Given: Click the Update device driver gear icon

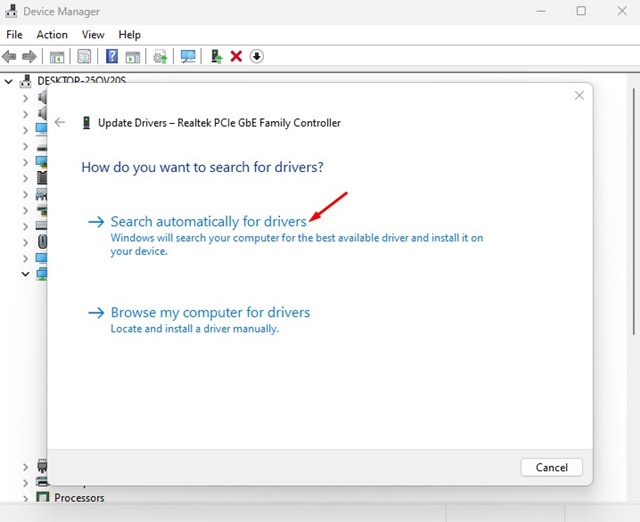Looking at the screenshot, I should click(x=160, y=56).
